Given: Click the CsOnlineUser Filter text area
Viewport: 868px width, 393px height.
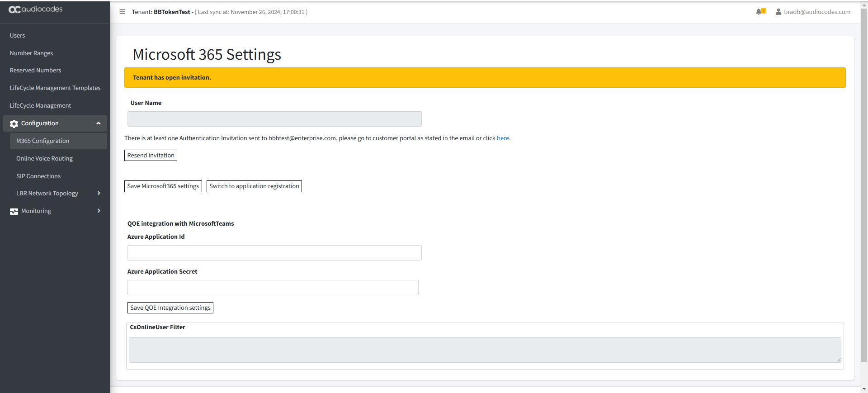Looking at the screenshot, I should (x=485, y=350).
